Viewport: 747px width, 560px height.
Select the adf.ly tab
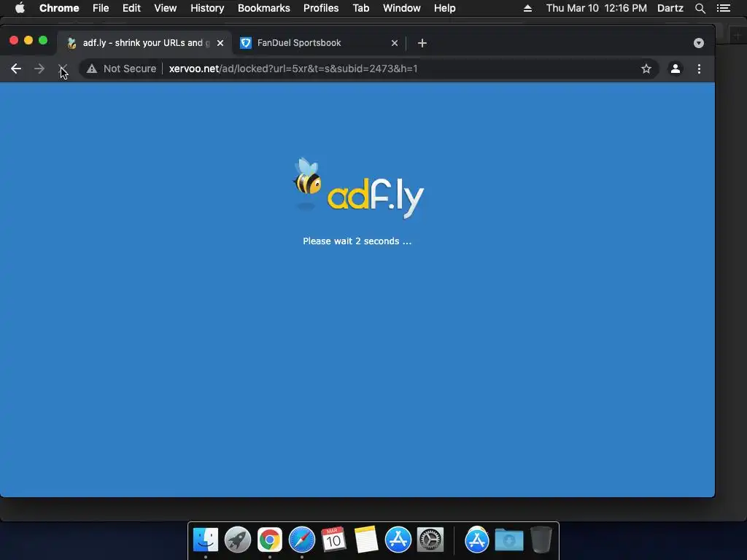[x=144, y=43]
